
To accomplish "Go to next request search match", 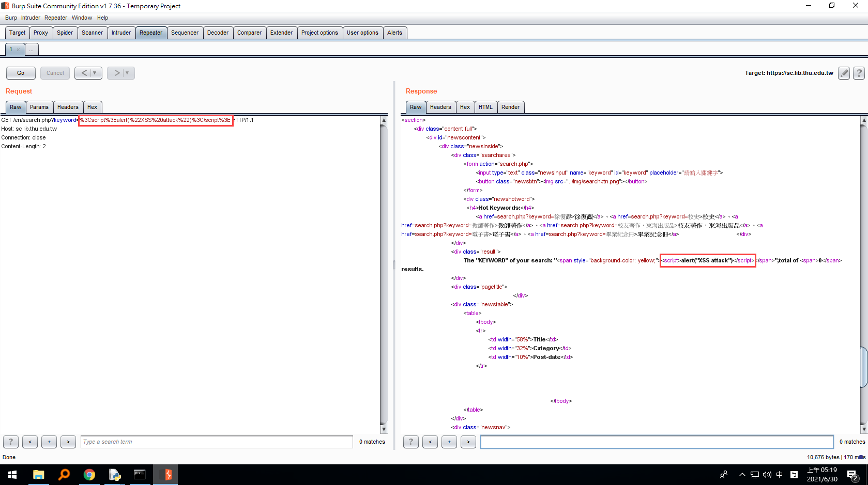I will [68, 442].
